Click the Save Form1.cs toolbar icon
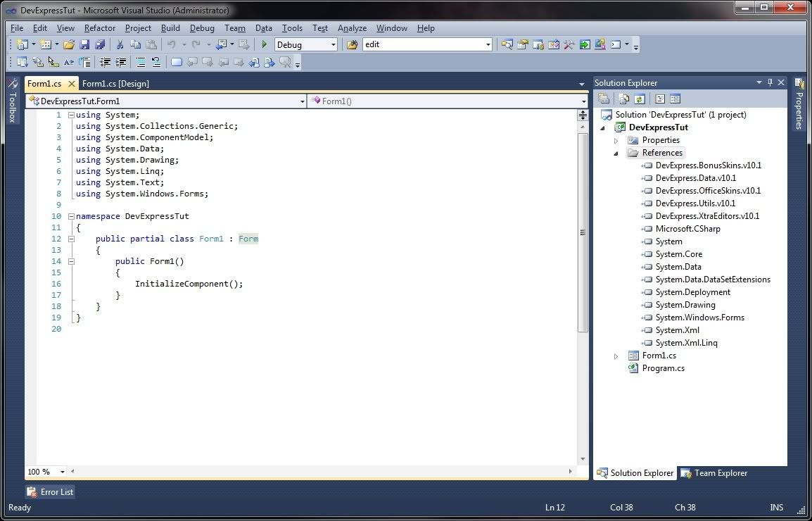 84,44
